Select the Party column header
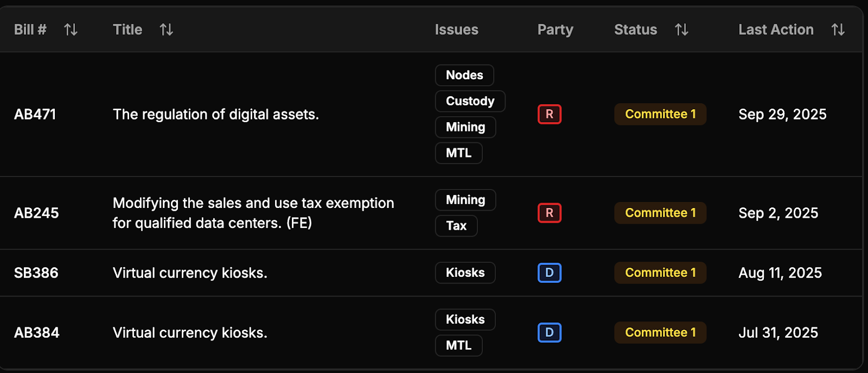 point(555,30)
